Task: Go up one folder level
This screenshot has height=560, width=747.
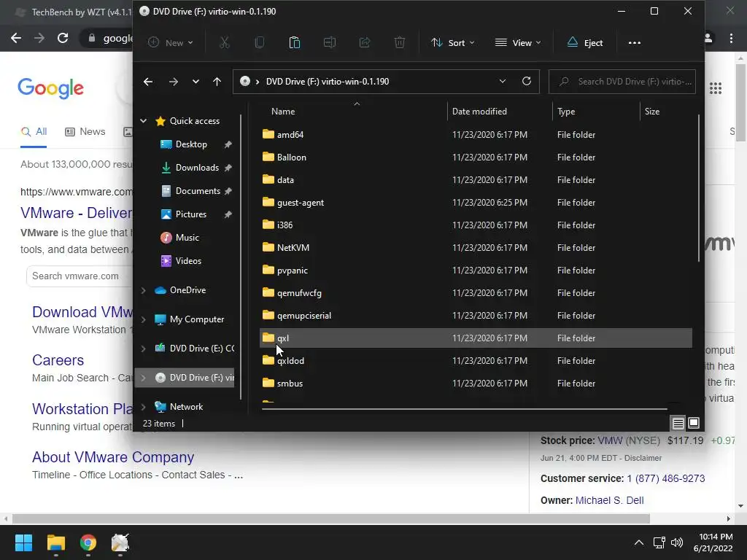Action: (217, 82)
